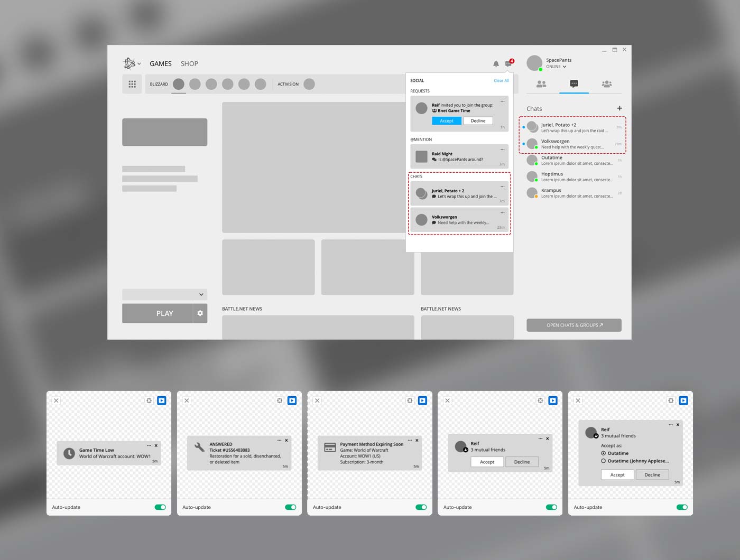Image resolution: width=740 pixels, height=560 pixels.
Task: Click Clear All in Social panel
Action: coord(501,81)
